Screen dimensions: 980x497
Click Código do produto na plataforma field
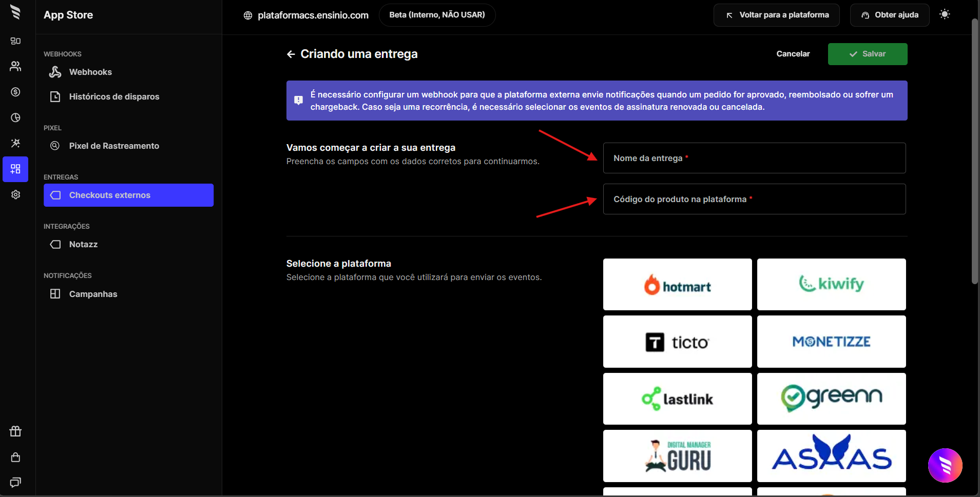pyautogui.click(x=754, y=199)
